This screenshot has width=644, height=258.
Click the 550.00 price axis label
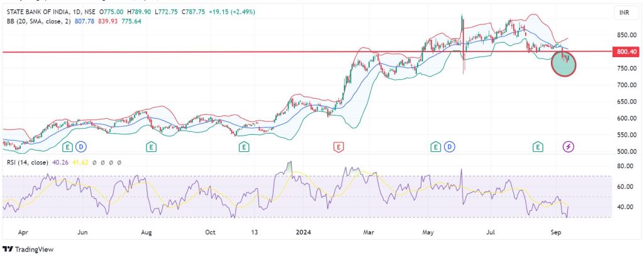point(626,135)
